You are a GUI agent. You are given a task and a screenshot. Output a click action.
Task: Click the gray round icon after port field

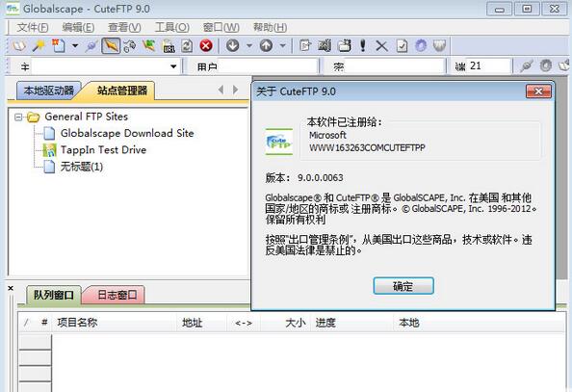(546, 66)
